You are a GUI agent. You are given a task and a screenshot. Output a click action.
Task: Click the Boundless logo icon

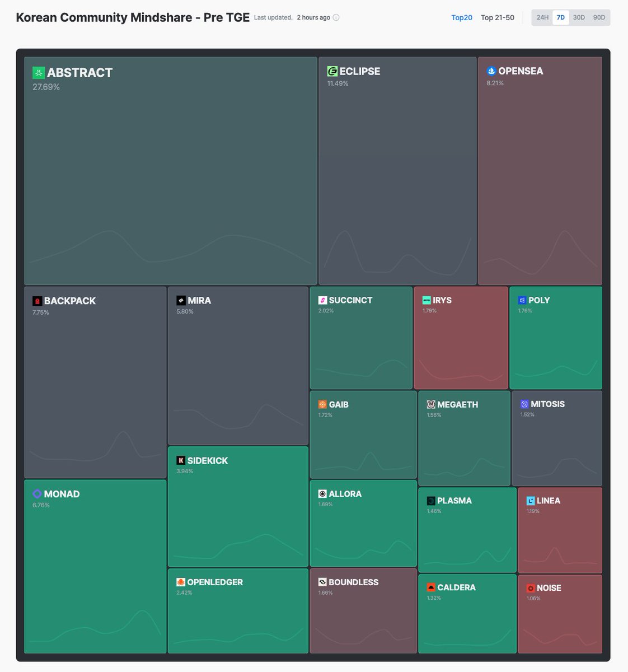click(322, 582)
